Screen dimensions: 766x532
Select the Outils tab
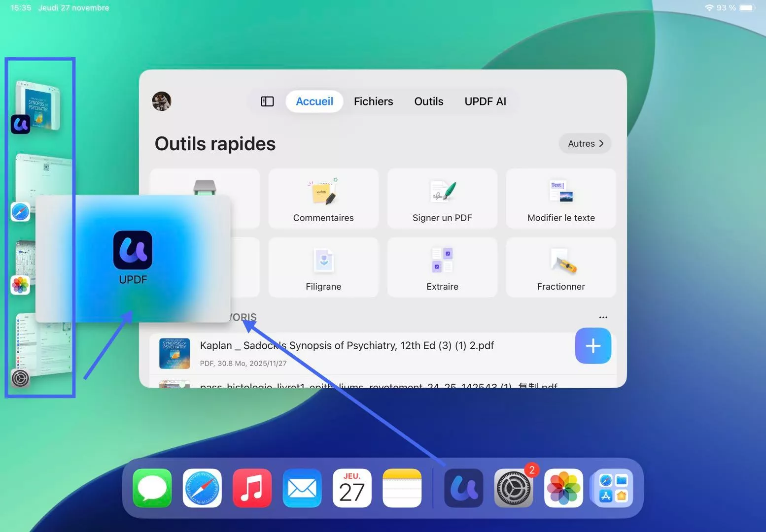click(x=428, y=101)
